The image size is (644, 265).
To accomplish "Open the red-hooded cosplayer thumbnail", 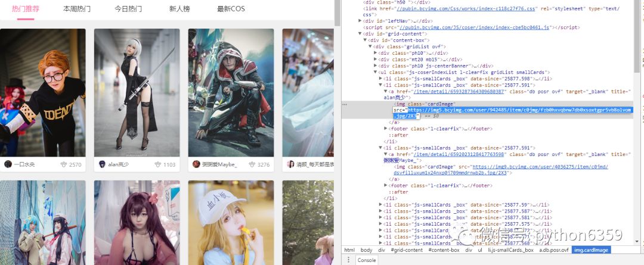I will [x=231, y=92].
